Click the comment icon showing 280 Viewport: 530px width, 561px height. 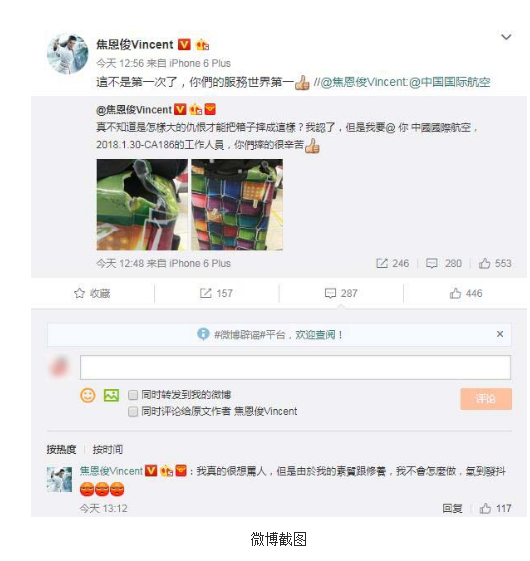pos(431,263)
